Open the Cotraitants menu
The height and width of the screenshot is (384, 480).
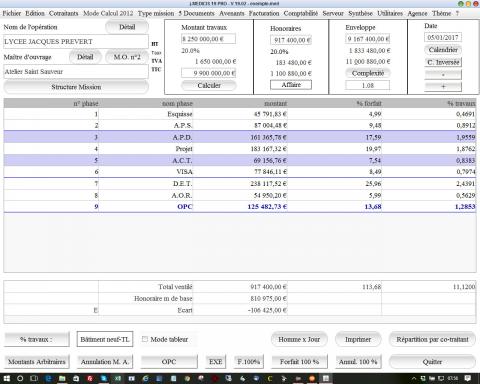coord(64,13)
